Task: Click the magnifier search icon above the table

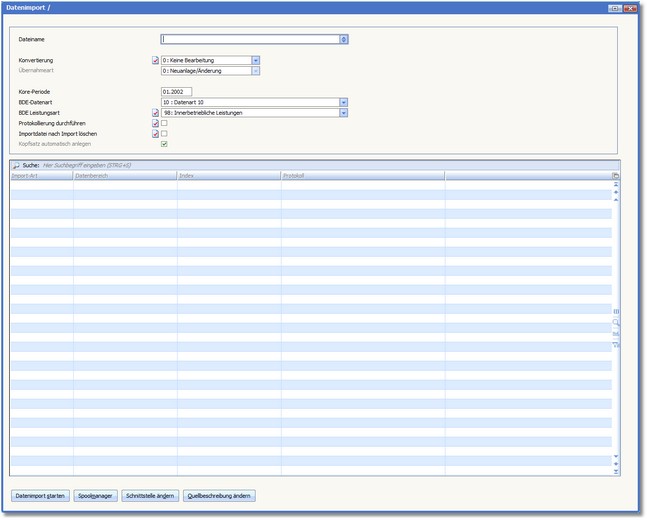Action: (16, 164)
